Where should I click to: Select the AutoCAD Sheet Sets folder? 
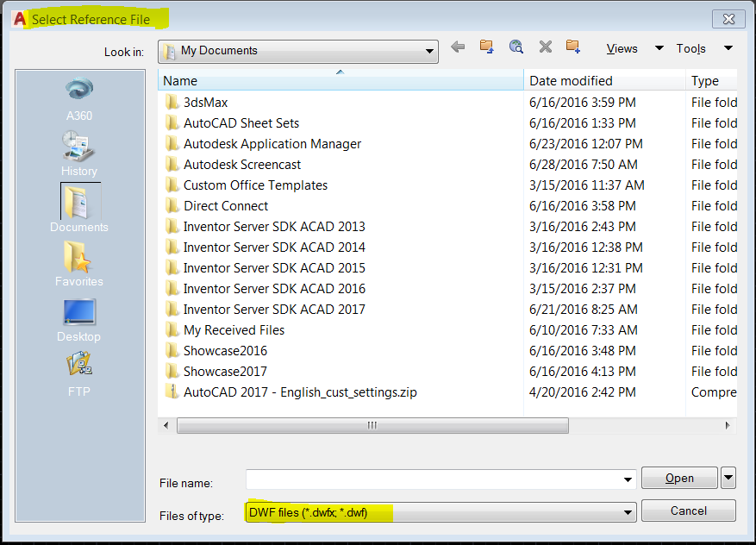coord(232,123)
